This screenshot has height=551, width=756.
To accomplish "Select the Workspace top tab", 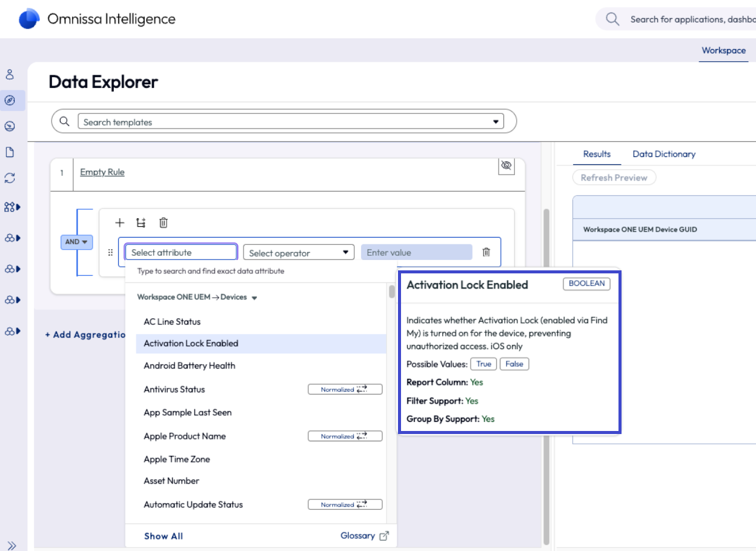I will [x=723, y=50].
